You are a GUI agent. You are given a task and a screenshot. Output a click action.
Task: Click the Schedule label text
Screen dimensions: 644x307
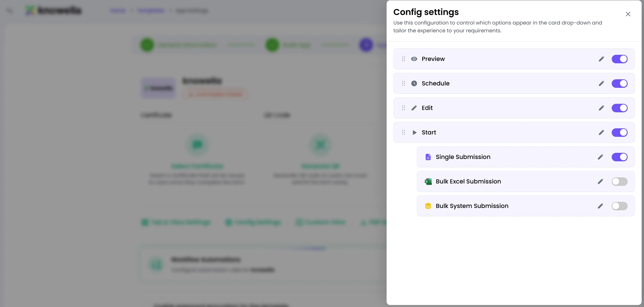(x=436, y=83)
